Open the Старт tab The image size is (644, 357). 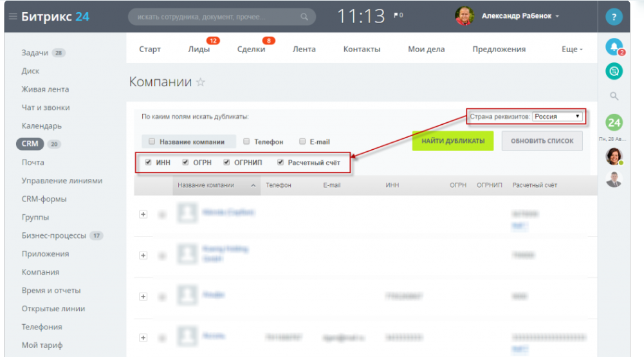pyautogui.click(x=150, y=50)
